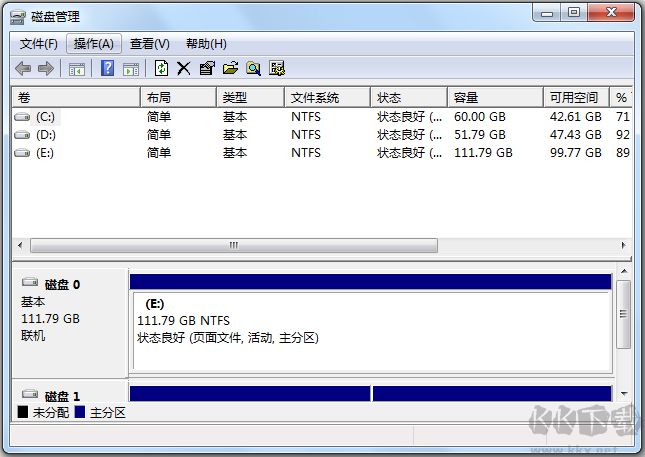Select the (C:) volume row

pyautogui.click(x=322, y=117)
